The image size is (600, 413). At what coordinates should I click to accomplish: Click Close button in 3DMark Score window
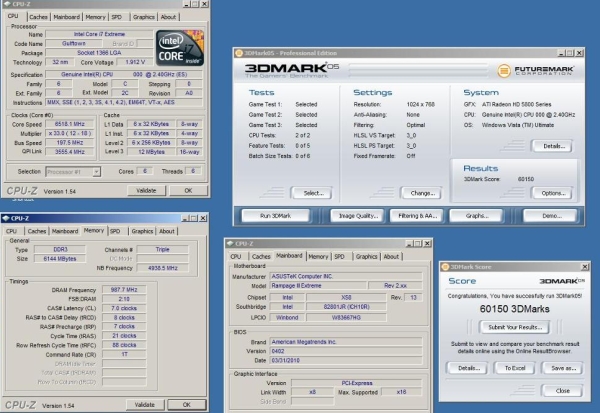tap(562, 391)
